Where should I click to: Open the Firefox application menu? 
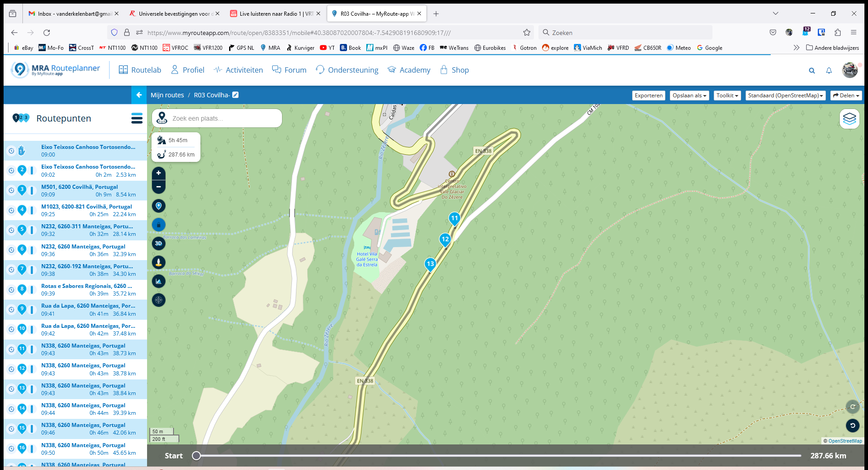pos(854,32)
